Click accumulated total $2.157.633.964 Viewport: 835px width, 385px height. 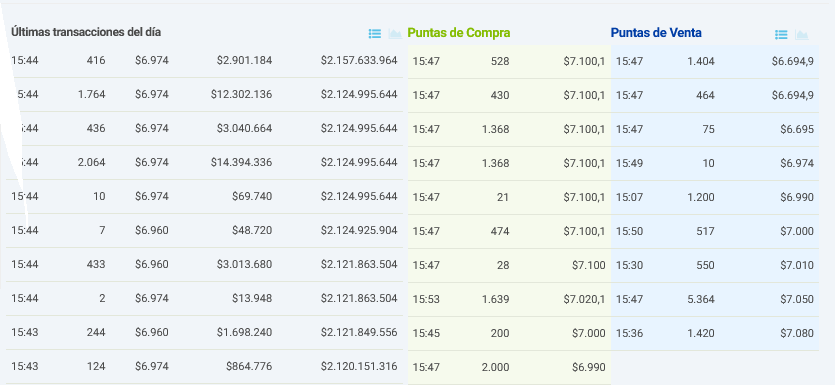coord(359,61)
